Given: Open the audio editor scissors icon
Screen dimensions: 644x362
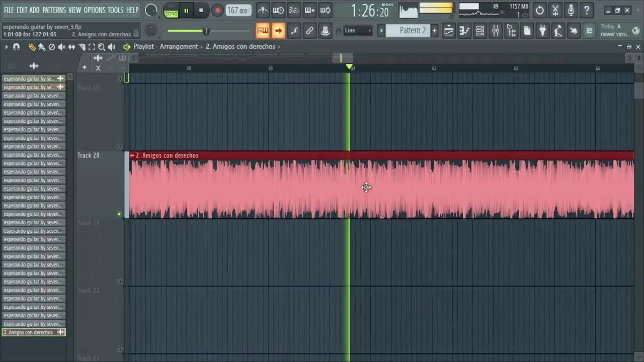Looking at the screenshot, I should click(x=555, y=10).
